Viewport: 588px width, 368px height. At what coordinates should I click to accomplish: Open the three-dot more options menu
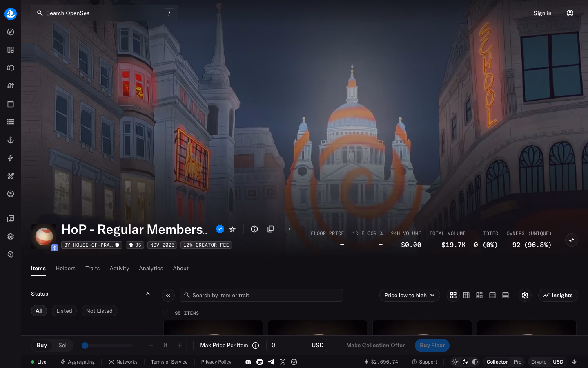point(287,229)
